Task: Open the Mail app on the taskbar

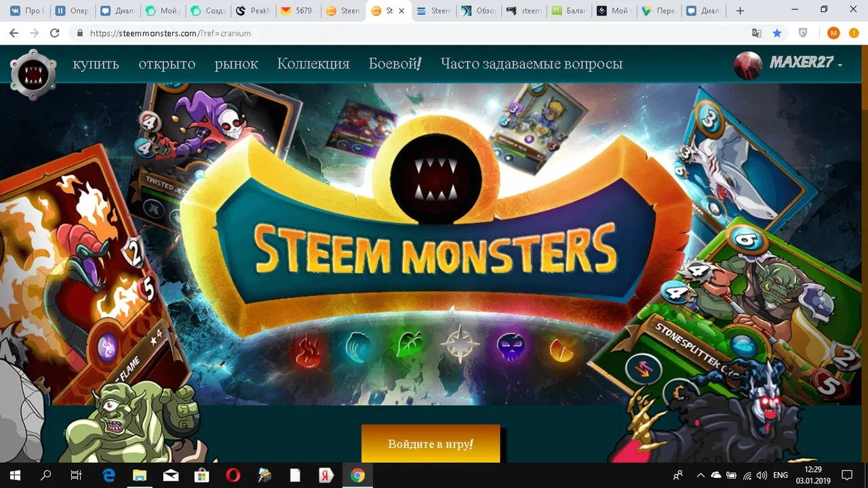Action: click(170, 475)
